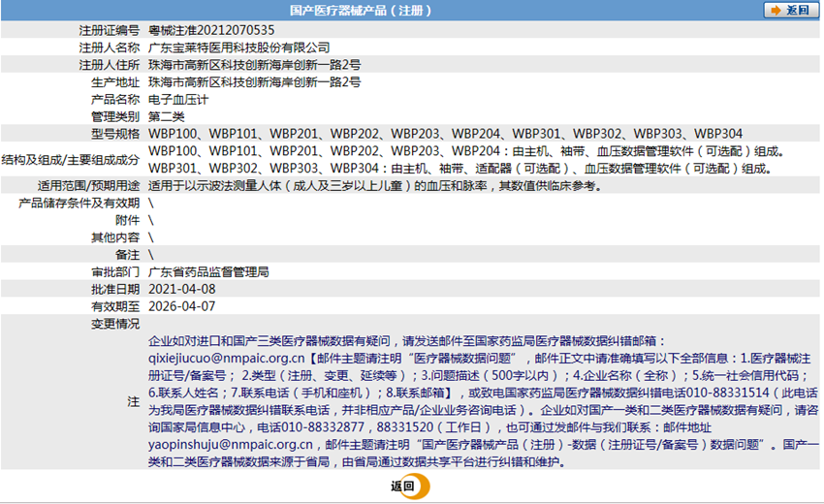Screen dimensions: 824x504
Task: Click the 注册人住所 address value
Action: tap(254, 65)
